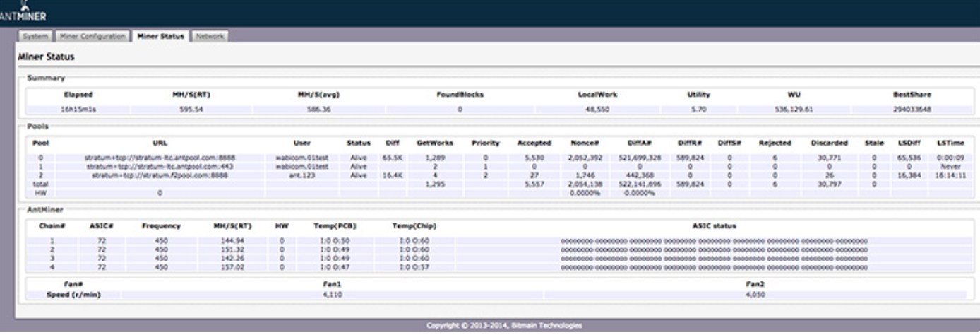Screen dimensions: 980x335
Task: Click the Fan1 speed 4,110
Action: 331,293
